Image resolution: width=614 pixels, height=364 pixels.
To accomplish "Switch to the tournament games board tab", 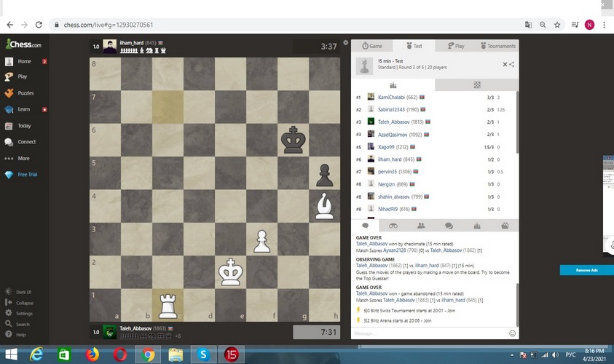I will point(477,84).
